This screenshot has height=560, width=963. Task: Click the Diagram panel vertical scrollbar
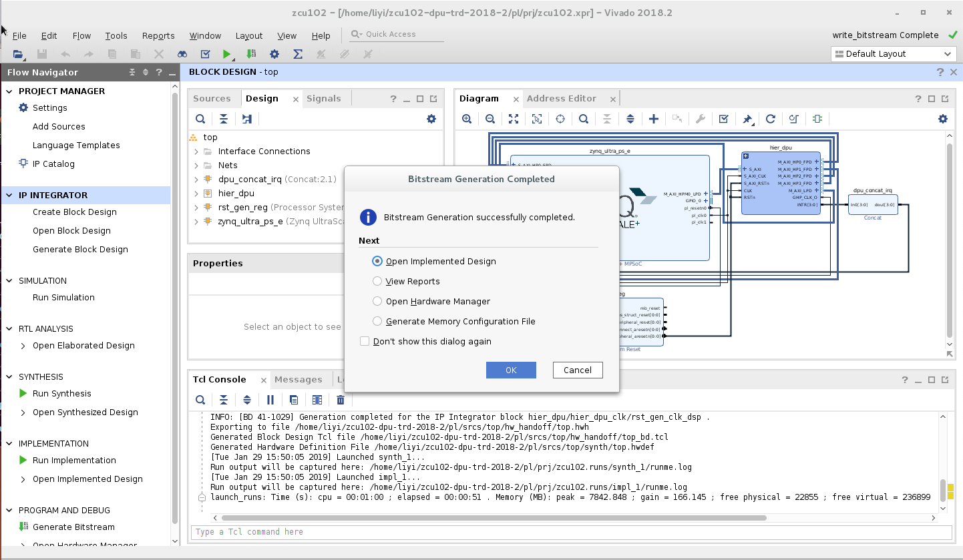(950, 239)
